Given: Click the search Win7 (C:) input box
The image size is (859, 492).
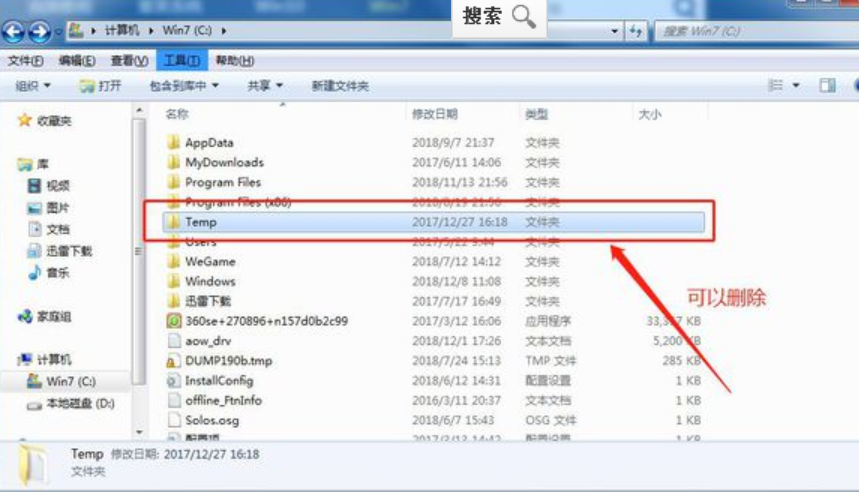Looking at the screenshot, I should pos(756,31).
